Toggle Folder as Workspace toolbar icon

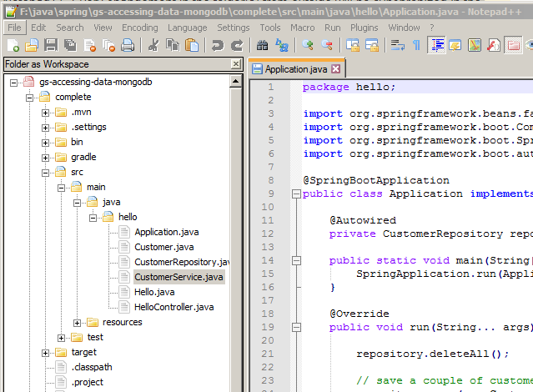513,45
